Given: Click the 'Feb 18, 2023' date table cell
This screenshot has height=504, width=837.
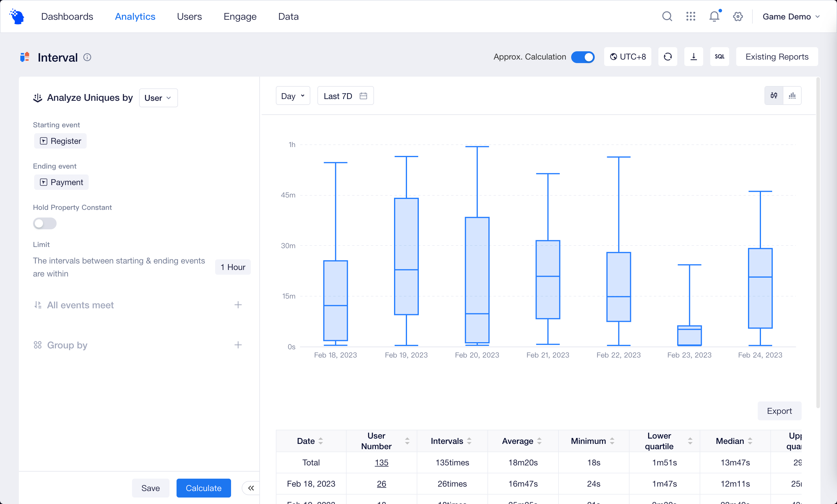Looking at the screenshot, I should pyautogui.click(x=311, y=484).
